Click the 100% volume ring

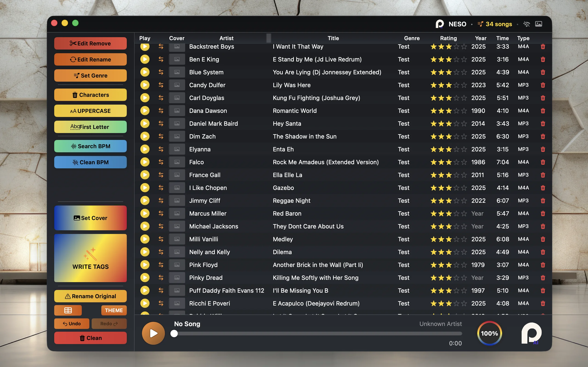click(489, 333)
